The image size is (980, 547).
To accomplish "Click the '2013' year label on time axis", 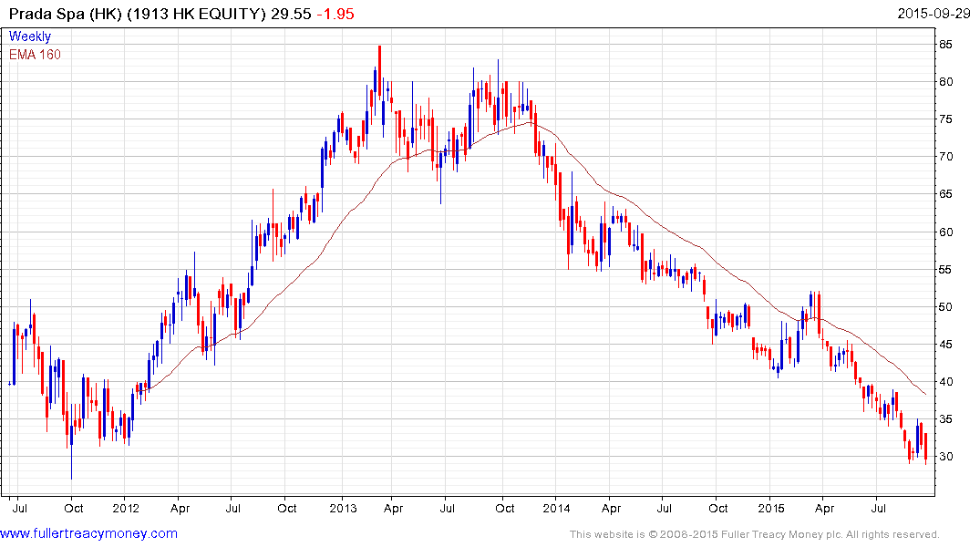I will click(343, 508).
